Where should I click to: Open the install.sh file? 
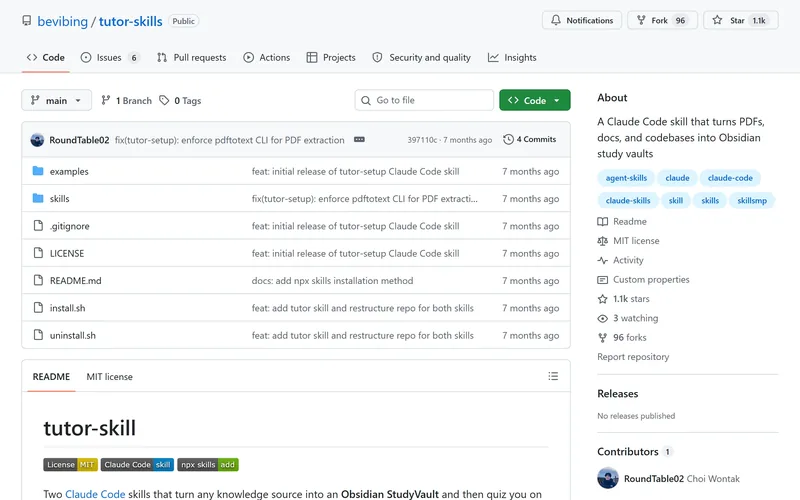(x=67, y=308)
